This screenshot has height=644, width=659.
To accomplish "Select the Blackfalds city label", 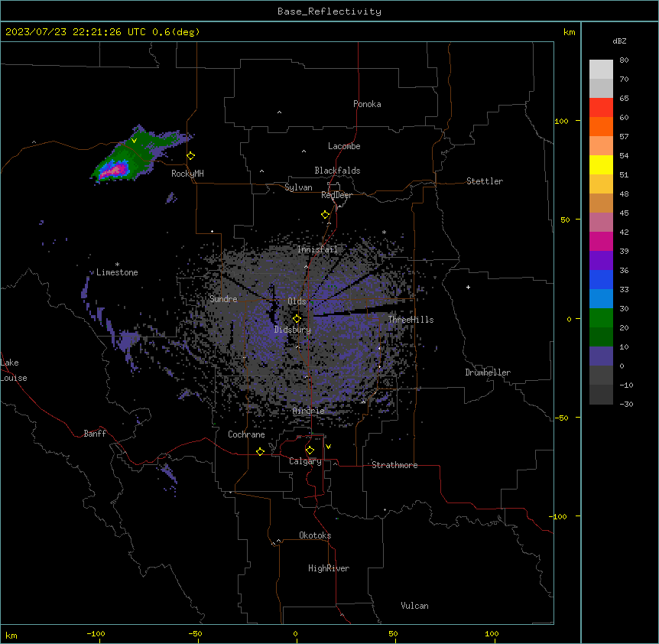I will pos(337,171).
